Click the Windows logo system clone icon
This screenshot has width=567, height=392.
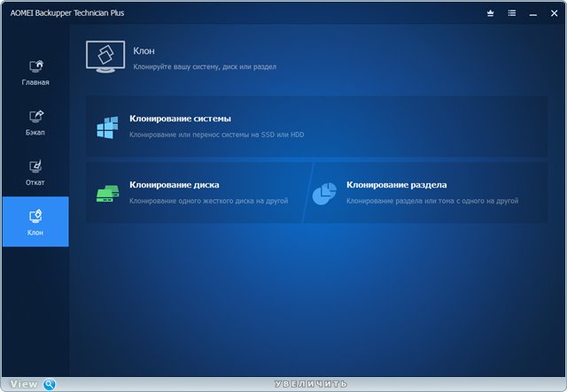pyautogui.click(x=107, y=127)
